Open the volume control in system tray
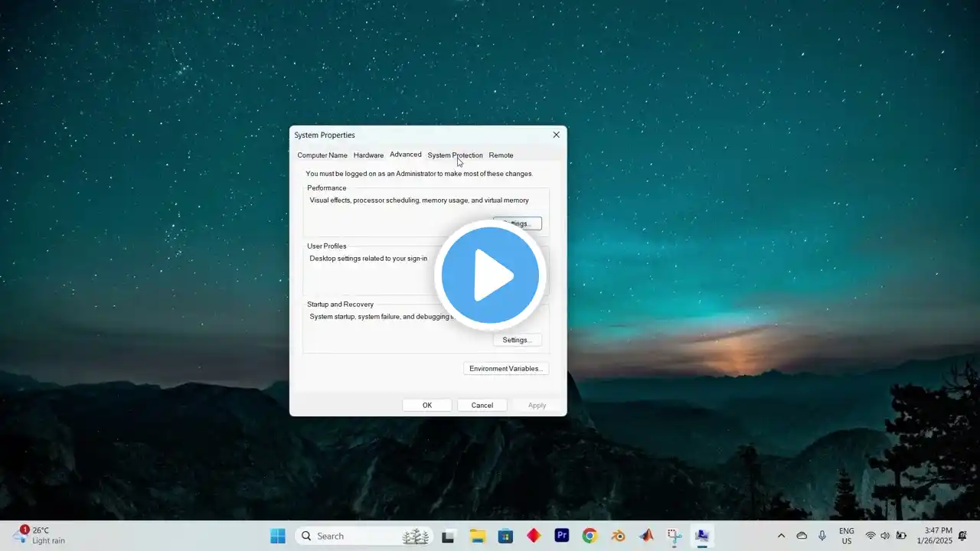The height and width of the screenshot is (551, 980). pyautogui.click(x=885, y=536)
